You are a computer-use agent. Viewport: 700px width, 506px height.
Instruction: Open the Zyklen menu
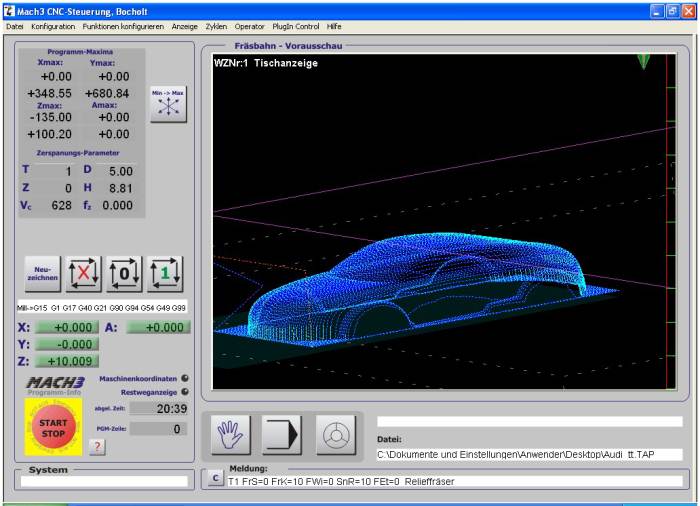coord(216,26)
